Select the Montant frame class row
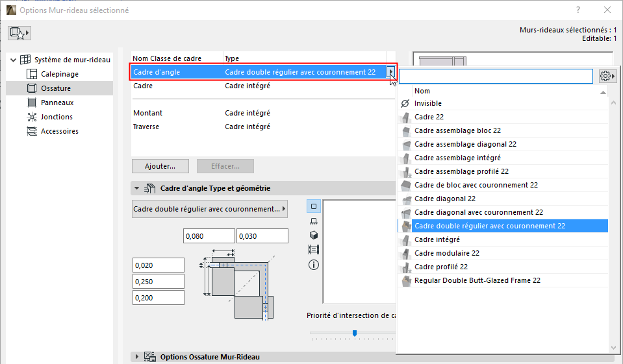 coord(263,113)
